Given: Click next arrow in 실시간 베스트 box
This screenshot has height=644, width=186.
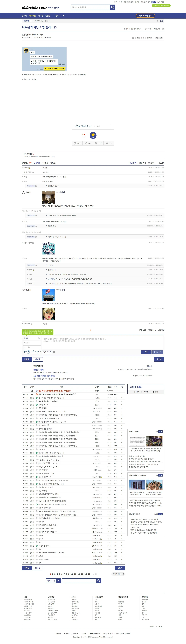Looking at the screenshot, I should 162,432.
